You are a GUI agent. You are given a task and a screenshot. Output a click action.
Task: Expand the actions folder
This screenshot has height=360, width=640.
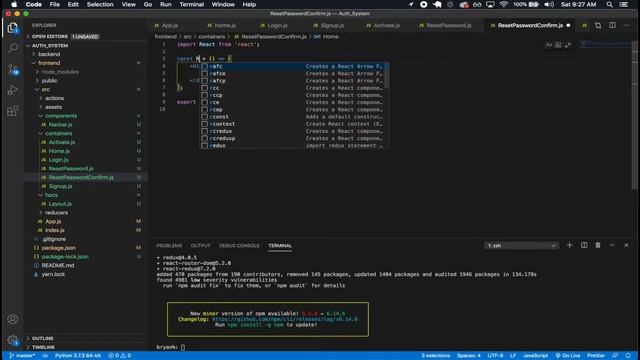[x=86, y=98]
